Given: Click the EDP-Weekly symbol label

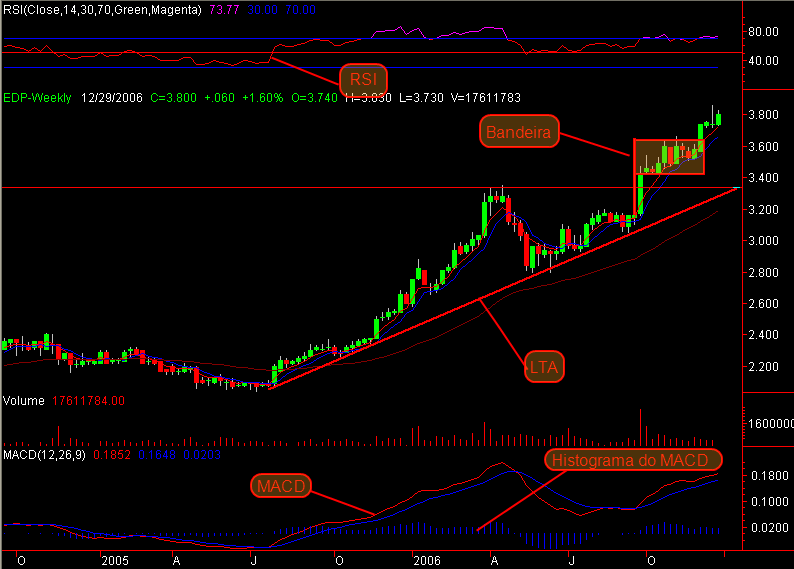Looking at the screenshot, I should click(x=37, y=98).
